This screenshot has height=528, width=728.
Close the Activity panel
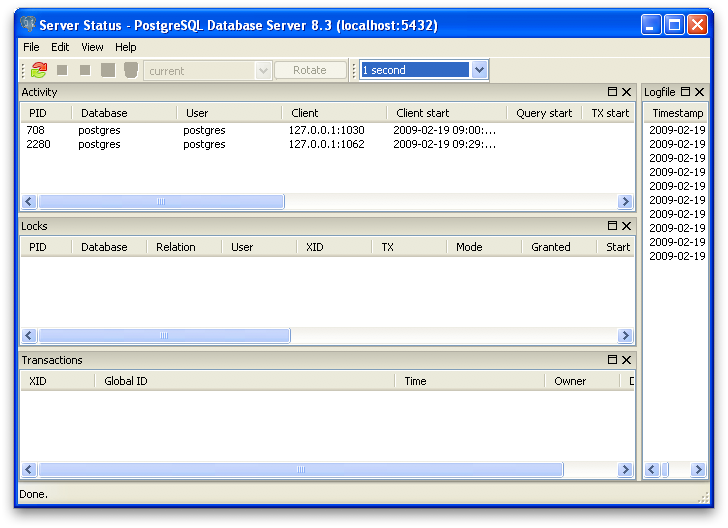pos(627,92)
